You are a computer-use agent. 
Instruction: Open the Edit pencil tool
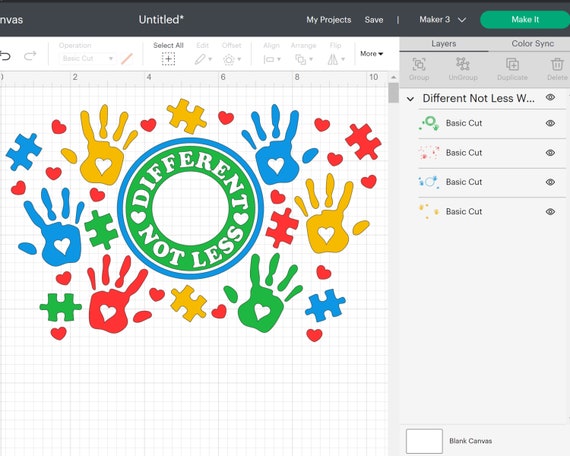pos(200,59)
